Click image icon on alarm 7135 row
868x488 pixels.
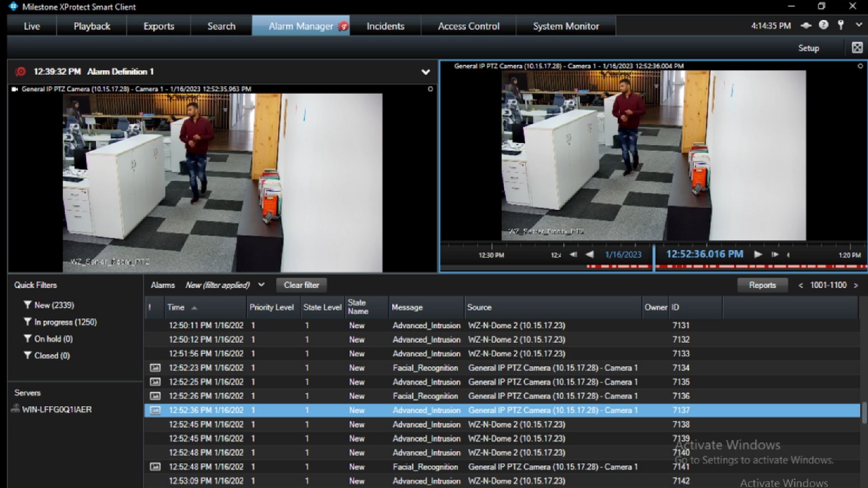[155, 382]
